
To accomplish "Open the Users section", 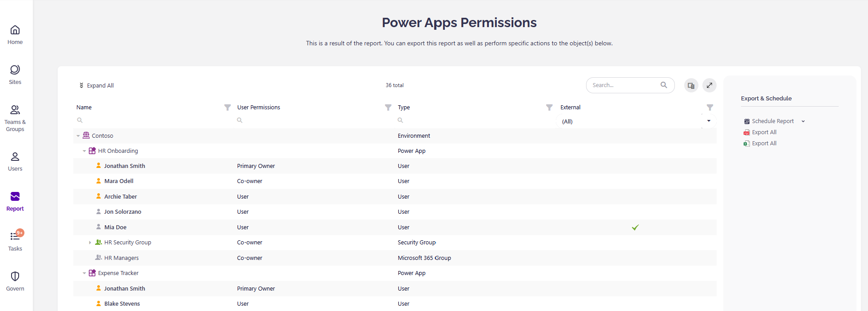I will click(x=15, y=161).
